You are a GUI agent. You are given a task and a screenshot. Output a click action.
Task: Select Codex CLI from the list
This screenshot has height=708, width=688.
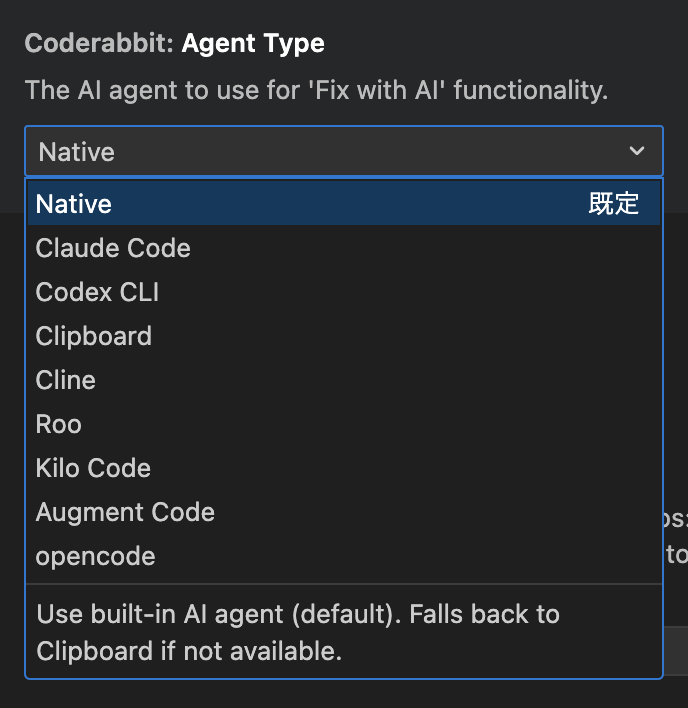pos(97,292)
